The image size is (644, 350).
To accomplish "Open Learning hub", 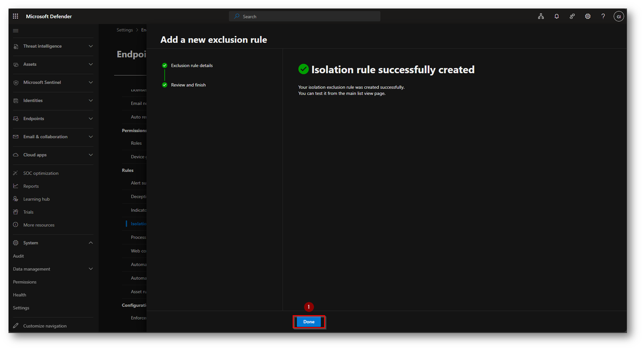I will [36, 199].
